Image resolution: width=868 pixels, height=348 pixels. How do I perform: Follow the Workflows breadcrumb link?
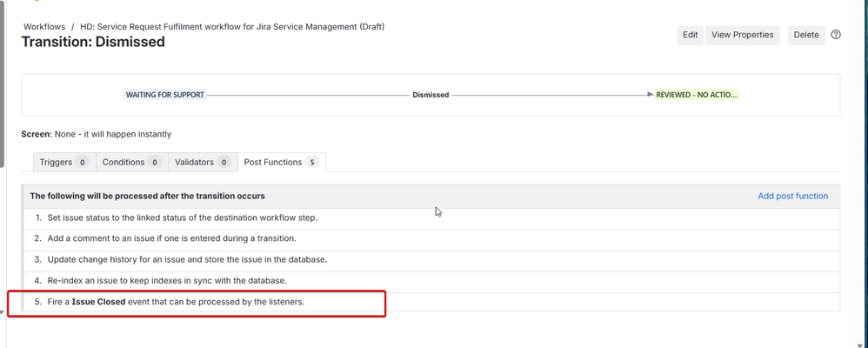(x=44, y=27)
